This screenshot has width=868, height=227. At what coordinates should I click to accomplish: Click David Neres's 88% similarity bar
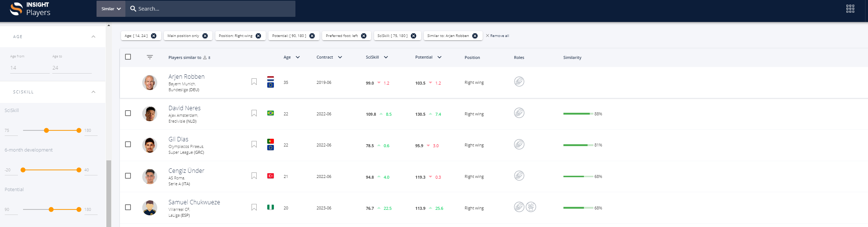click(578, 114)
